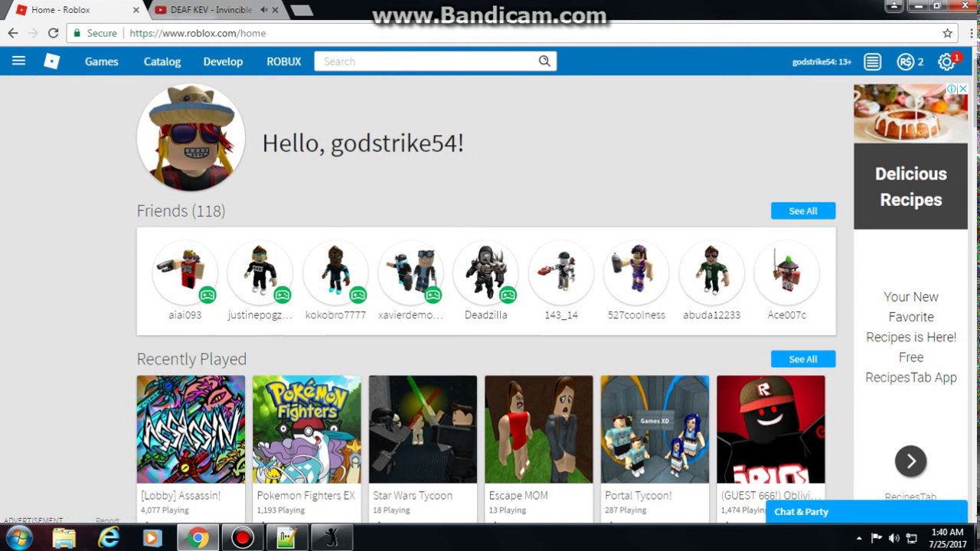Open Bandicam recorder taskbar icon

pyautogui.click(x=243, y=538)
